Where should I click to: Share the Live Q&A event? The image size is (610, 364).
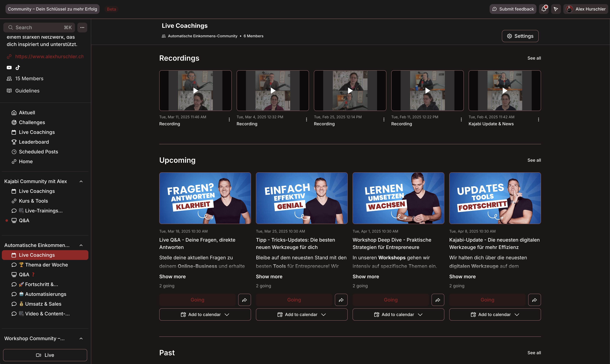tap(244, 300)
